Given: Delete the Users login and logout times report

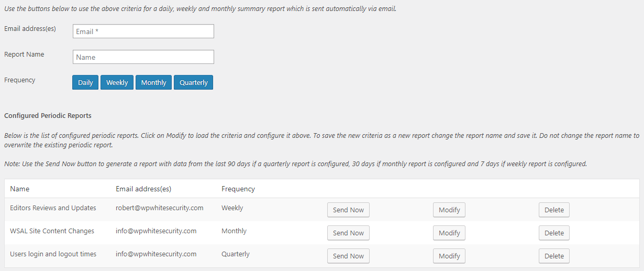Looking at the screenshot, I should point(554,256).
